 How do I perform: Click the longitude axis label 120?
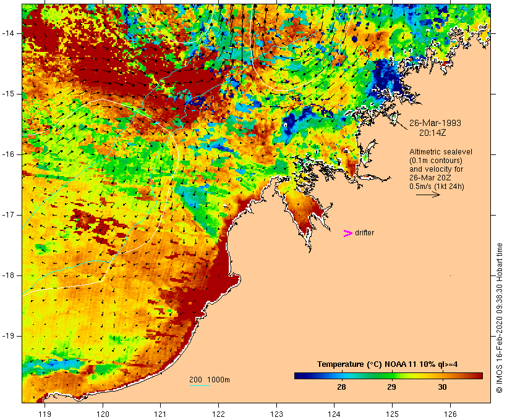pos(103,414)
